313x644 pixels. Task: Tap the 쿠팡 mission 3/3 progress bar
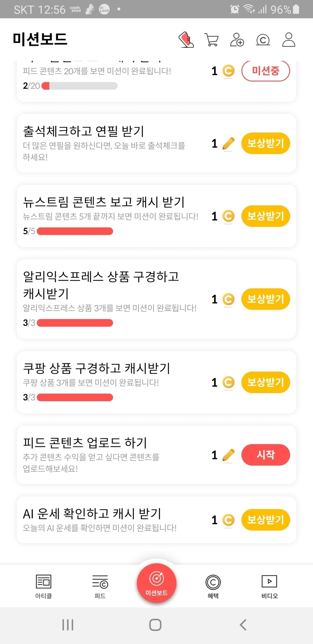[x=75, y=397]
